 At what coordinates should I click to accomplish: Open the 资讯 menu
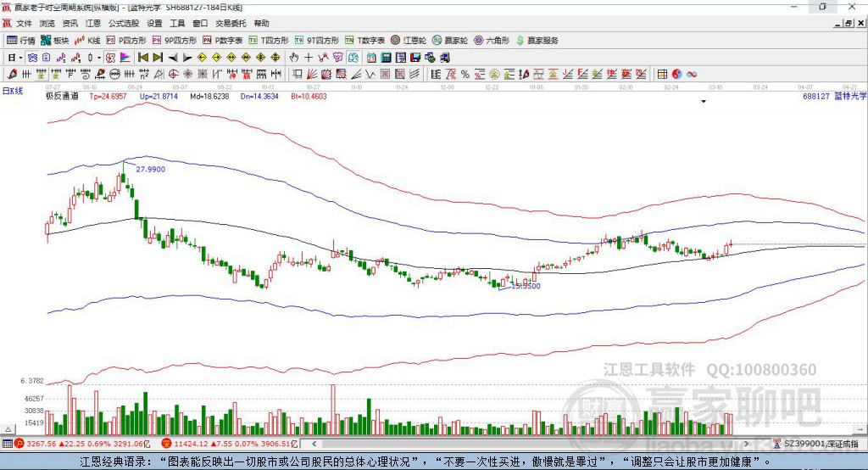pos(70,23)
